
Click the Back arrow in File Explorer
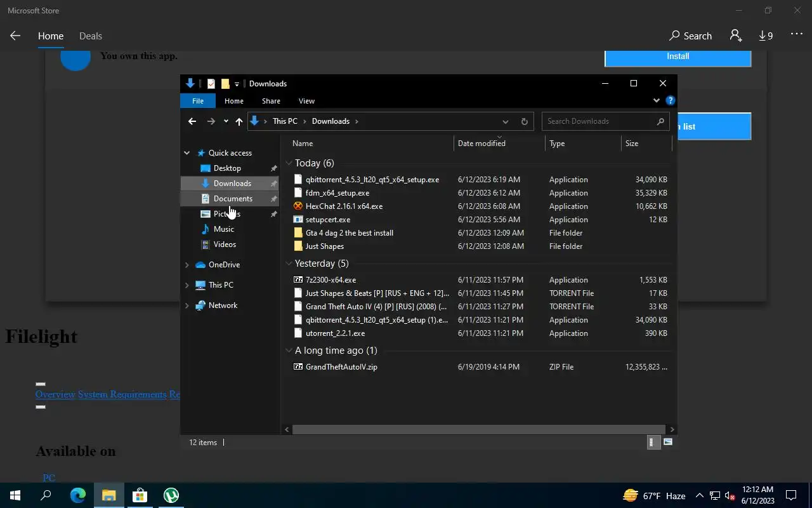[192, 121]
